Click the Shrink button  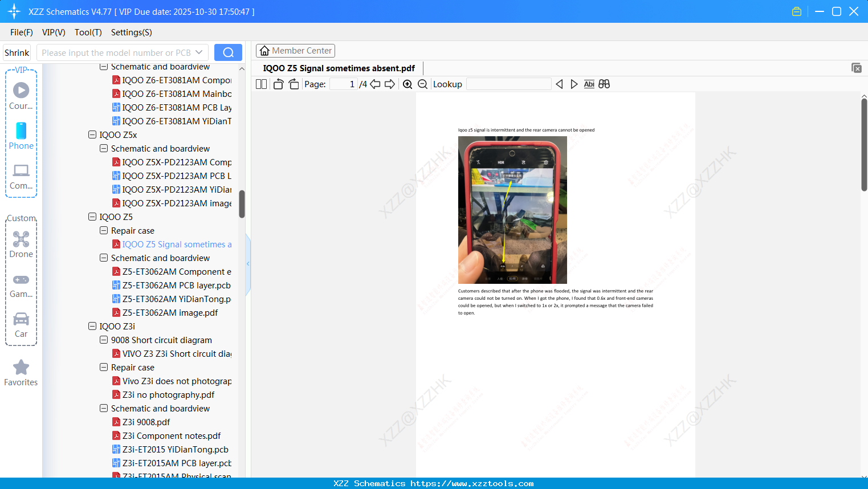17,52
